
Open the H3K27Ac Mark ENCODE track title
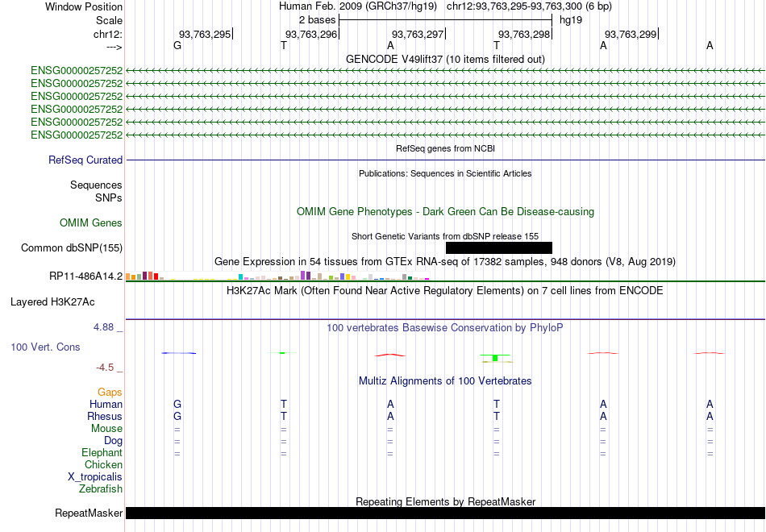[445, 291]
